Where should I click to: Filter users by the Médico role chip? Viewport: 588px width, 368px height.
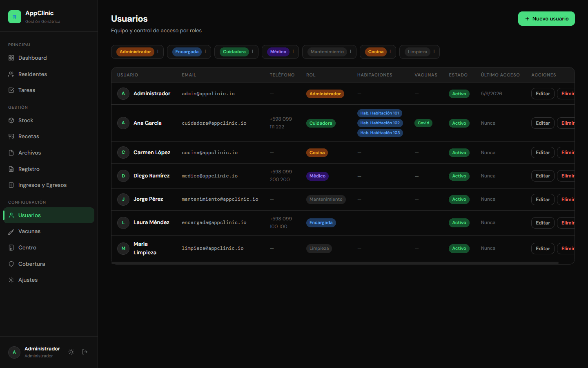[280, 52]
